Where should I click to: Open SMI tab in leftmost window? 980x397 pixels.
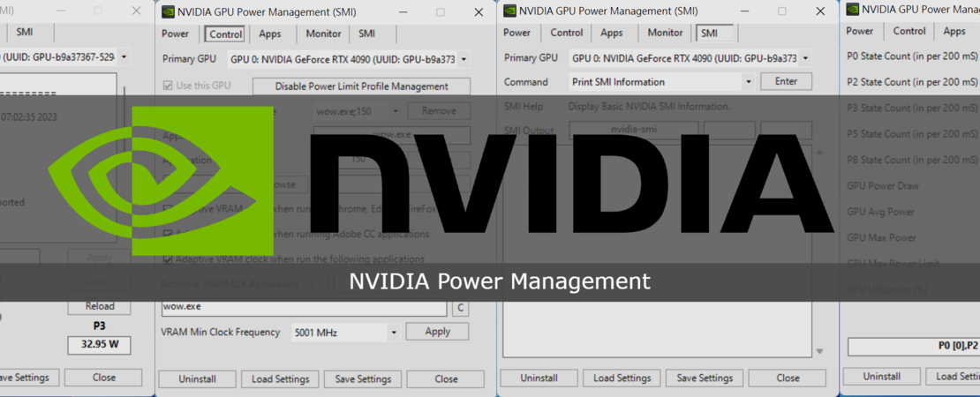[25, 32]
